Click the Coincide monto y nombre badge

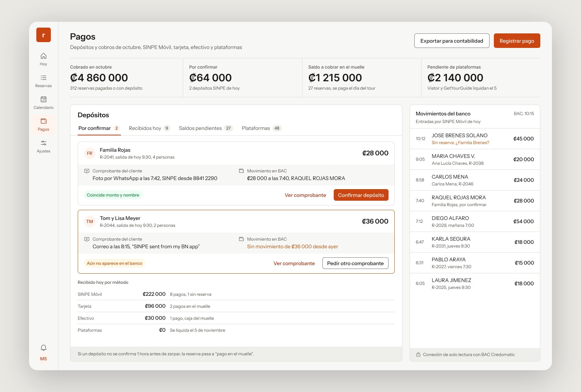[x=113, y=195]
